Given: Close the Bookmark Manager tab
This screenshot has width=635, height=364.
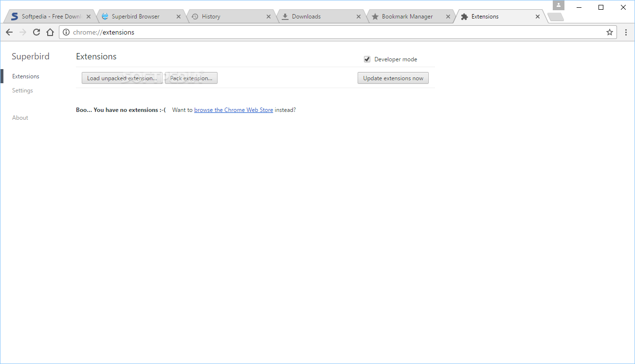Looking at the screenshot, I should [x=449, y=17].
